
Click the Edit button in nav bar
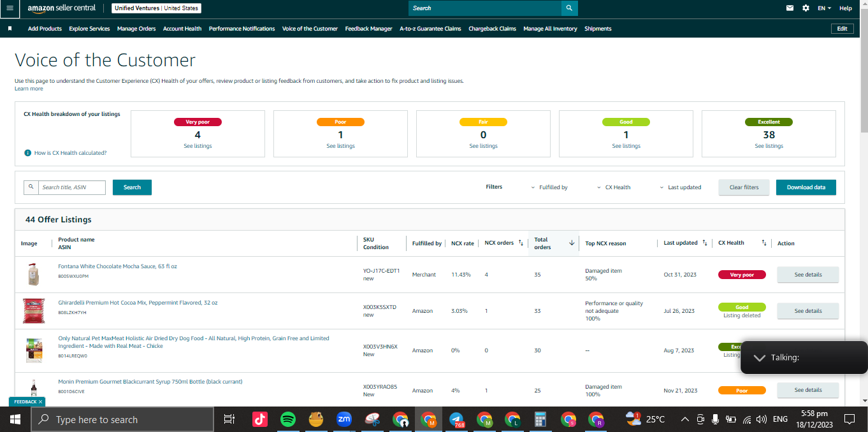click(x=843, y=29)
